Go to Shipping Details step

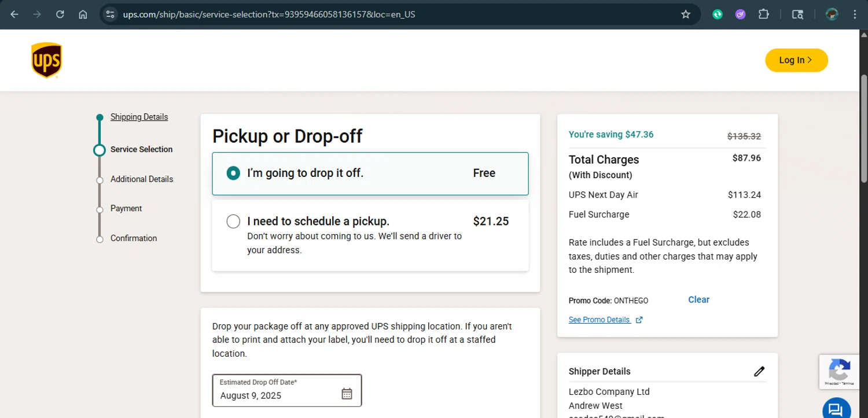click(x=139, y=117)
